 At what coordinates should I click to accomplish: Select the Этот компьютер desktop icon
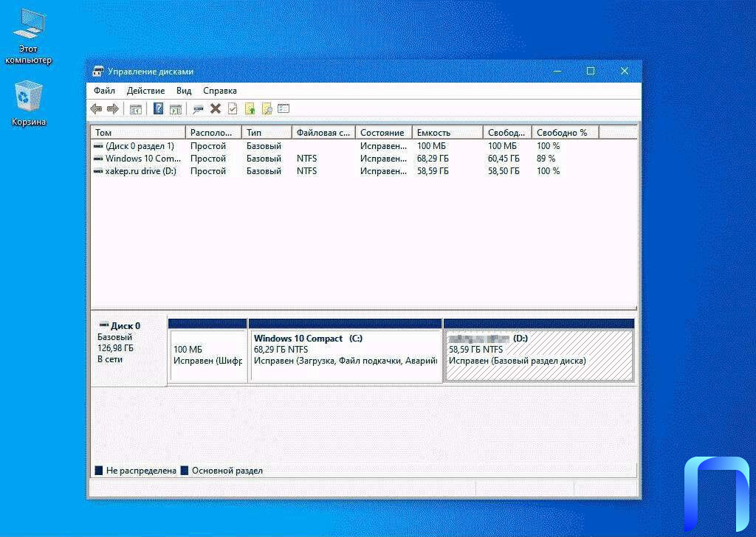[29, 37]
